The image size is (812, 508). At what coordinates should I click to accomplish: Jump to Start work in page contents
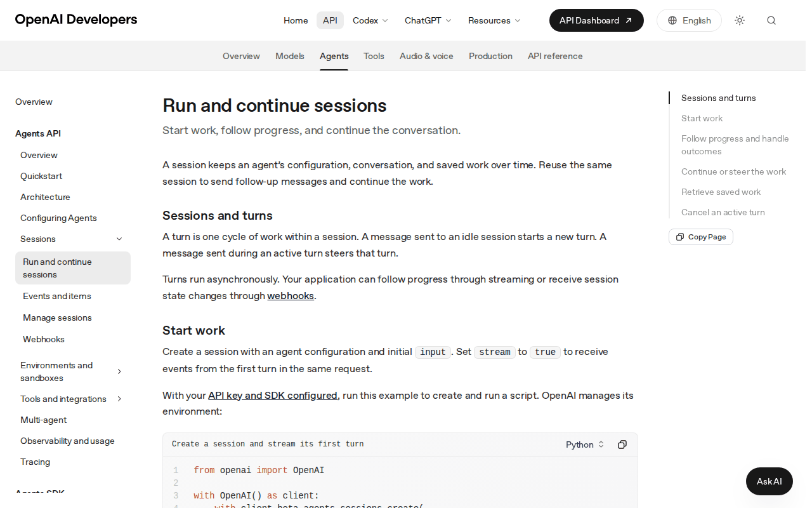click(702, 118)
